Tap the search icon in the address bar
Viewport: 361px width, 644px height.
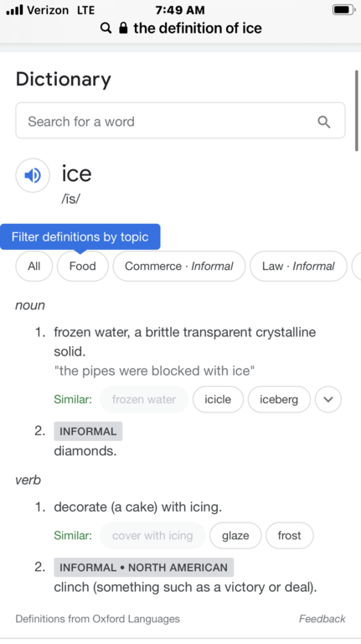[x=106, y=28]
